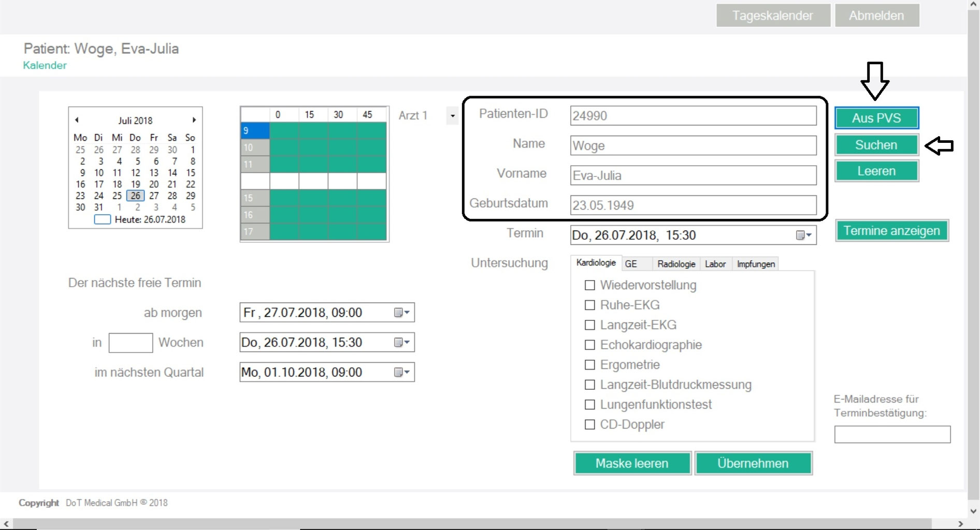Toggle the Ergometrie checkbox
Image resolution: width=980 pixels, height=530 pixels.
pos(589,365)
